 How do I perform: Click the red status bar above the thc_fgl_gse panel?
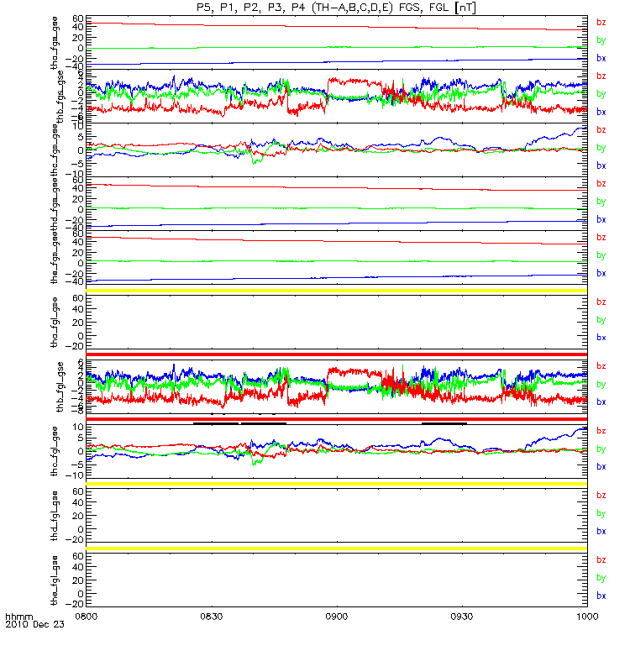(x=337, y=419)
